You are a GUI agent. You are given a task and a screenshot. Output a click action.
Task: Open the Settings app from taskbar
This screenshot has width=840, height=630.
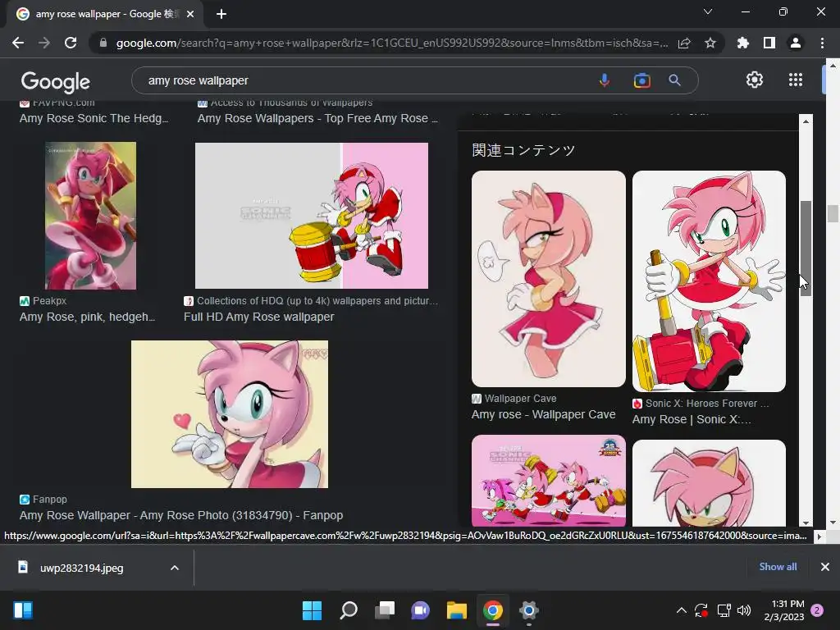(x=529, y=610)
